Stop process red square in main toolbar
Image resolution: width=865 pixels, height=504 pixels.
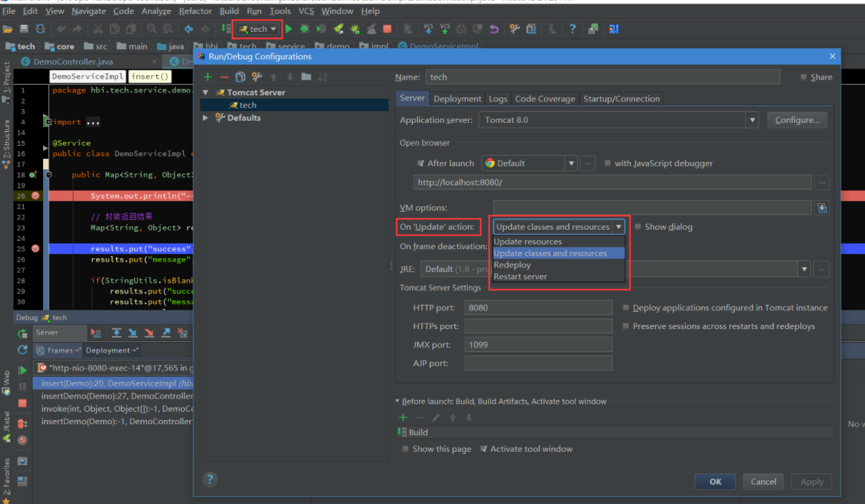(x=388, y=28)
